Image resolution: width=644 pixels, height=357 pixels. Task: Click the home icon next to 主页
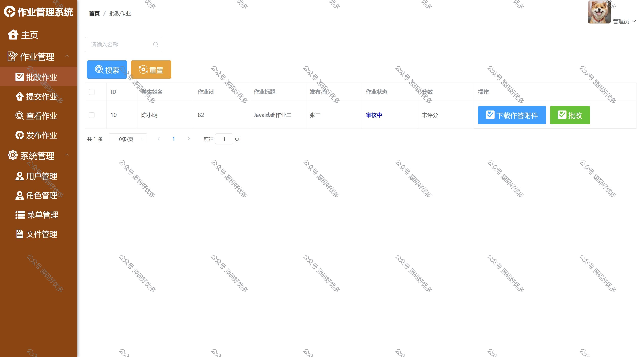click(x=13, y=35)
